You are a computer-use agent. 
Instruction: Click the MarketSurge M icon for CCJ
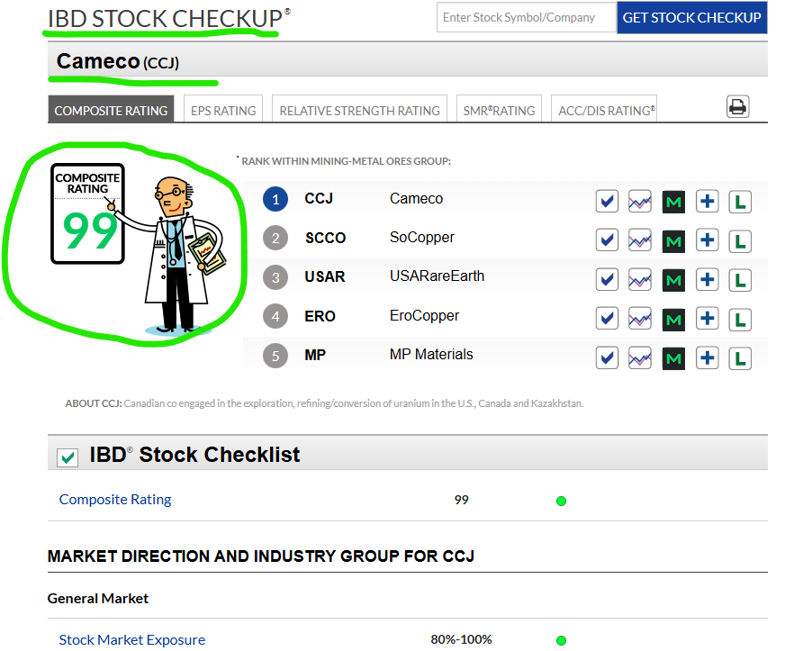point(673,202)
